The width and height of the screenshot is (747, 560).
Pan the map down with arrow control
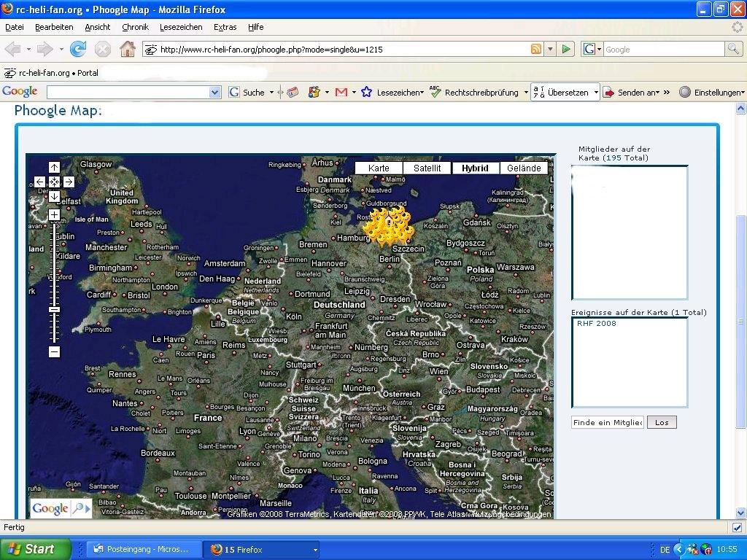[x=54, y=196]
